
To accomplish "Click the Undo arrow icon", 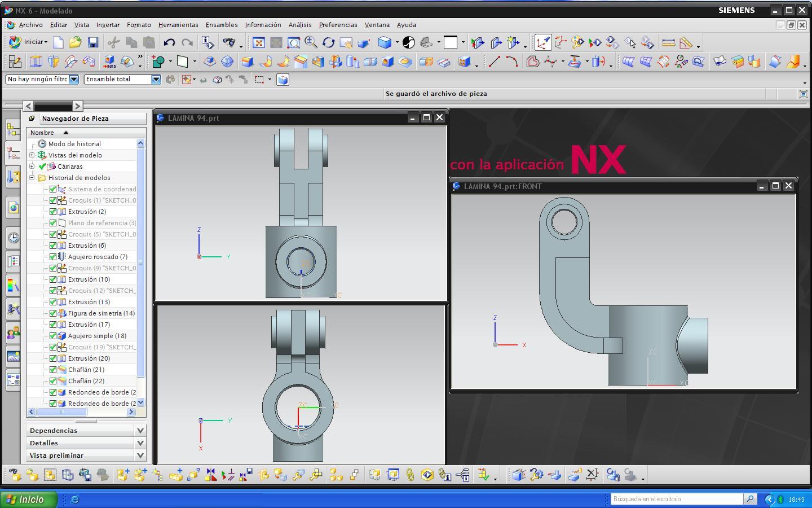I will tap(169, 42).
